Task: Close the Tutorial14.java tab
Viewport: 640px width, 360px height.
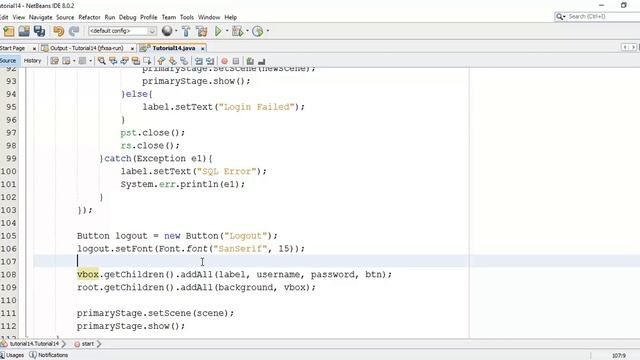Action: click(202, 49)
